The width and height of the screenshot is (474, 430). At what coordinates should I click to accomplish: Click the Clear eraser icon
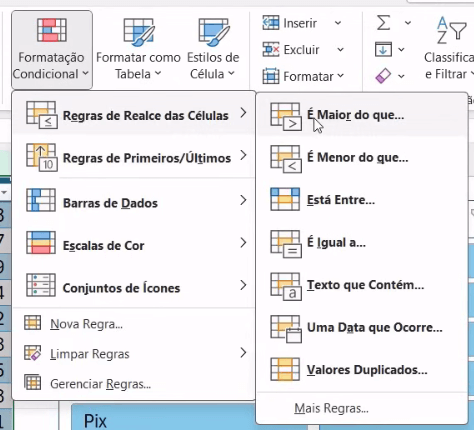point(383,76)
